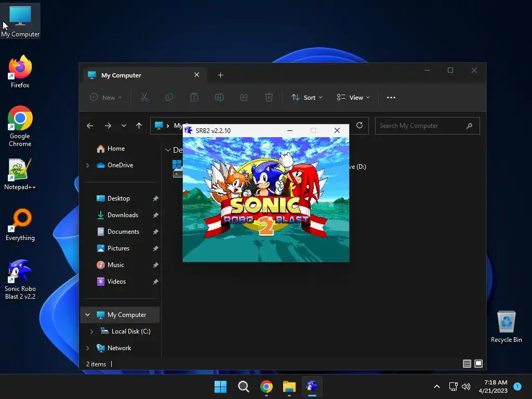Image resolution: width=532 pixels, height=399 pixels.
Task: Switch to details view in status bar
Action: pyautogui.click(x=467, y=364)
